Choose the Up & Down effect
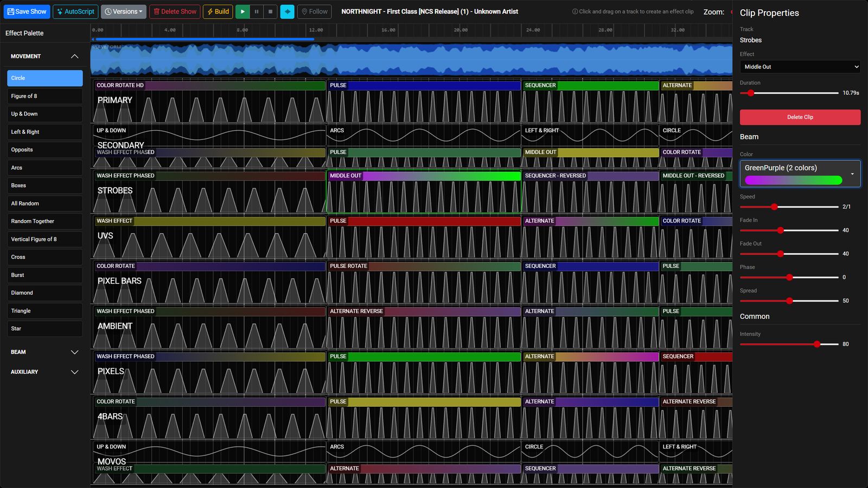 click(x=44, y=114)
